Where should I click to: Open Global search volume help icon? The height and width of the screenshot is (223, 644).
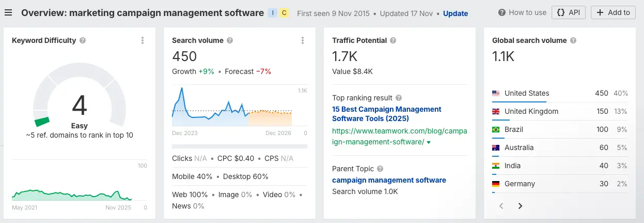tap(573, 40)
